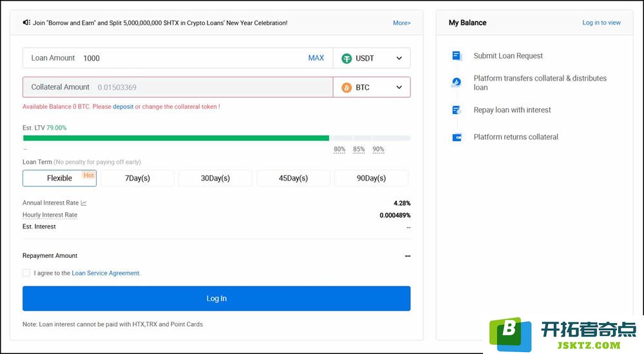Click the Collateral Amount input field
644x354 pixels.
(x=178, y=87)
